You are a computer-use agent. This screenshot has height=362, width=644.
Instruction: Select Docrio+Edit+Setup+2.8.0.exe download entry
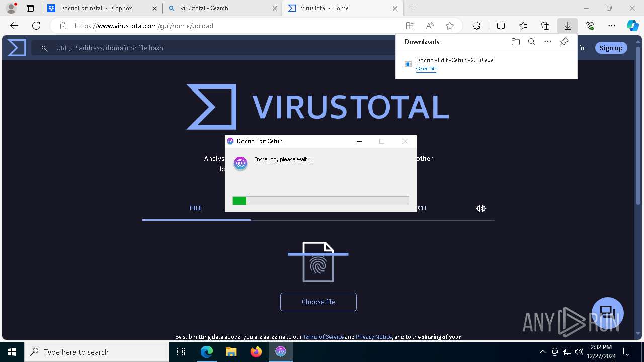click(x=487, y=64)
